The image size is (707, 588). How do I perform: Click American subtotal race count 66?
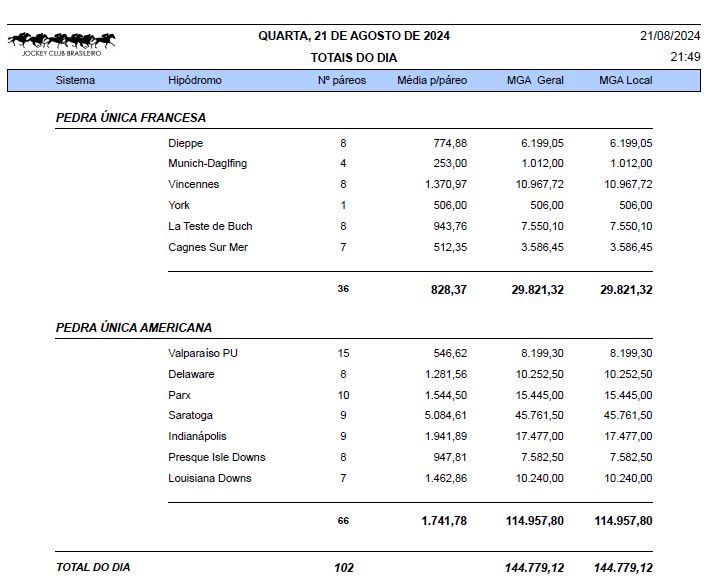(x=343, y=521)
